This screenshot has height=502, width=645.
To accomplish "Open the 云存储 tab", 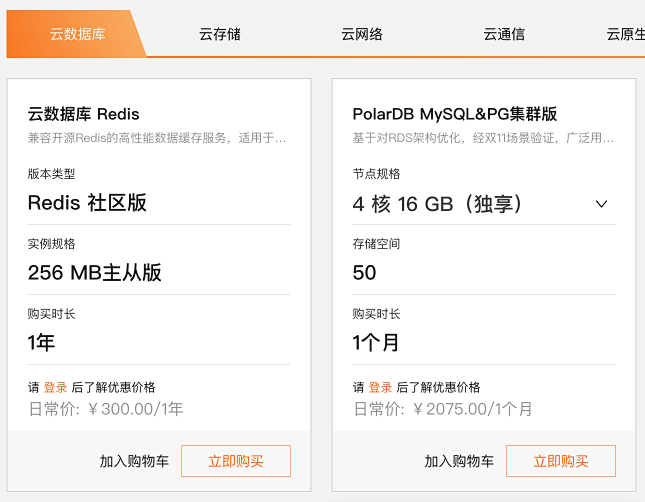I will (x=219, y=34).
